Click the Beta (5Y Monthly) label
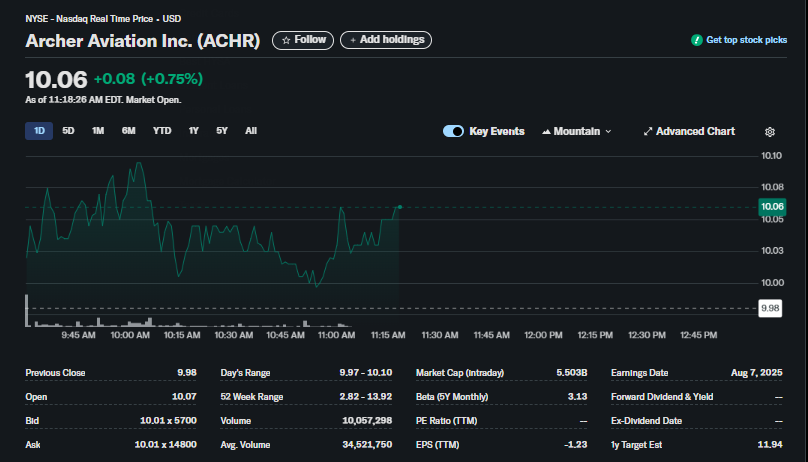 click(x=452, y=397)
